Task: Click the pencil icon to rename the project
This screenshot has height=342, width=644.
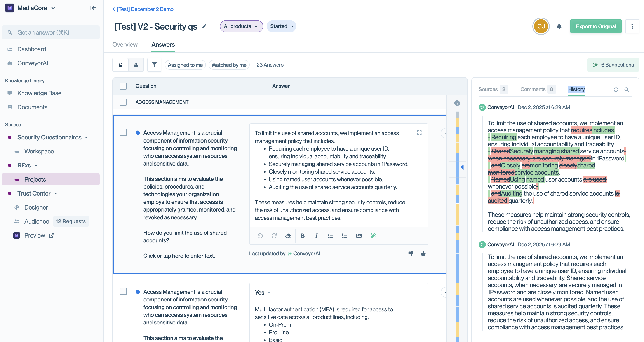Action: 204,26
